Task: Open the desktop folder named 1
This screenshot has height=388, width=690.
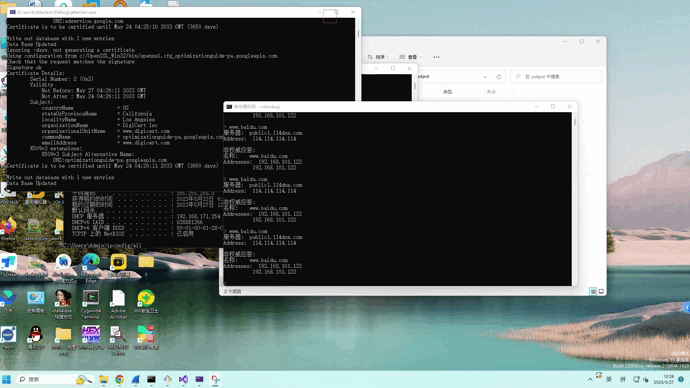Action: [x=146, y=265]
